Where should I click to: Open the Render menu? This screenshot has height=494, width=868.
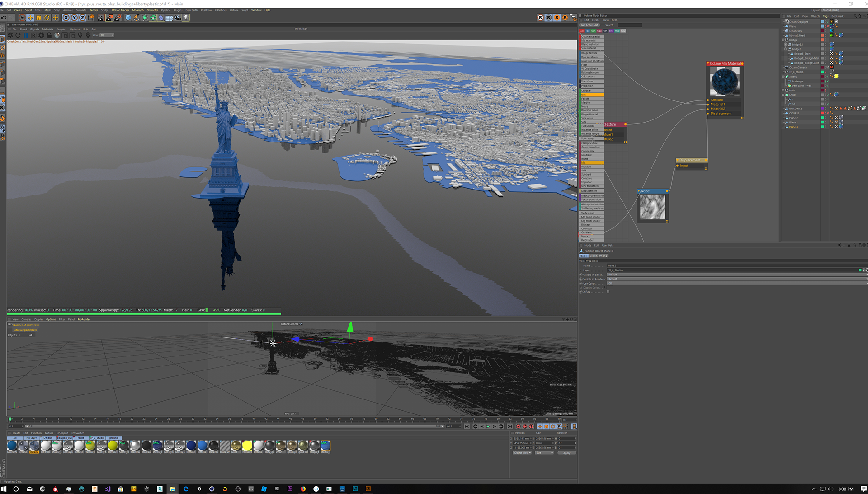tap(94, 10)
